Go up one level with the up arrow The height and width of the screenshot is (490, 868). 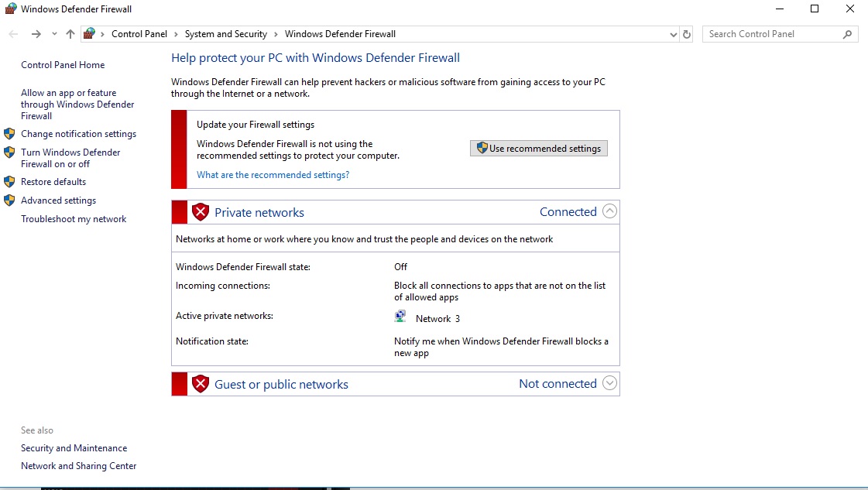click(70, 34)
